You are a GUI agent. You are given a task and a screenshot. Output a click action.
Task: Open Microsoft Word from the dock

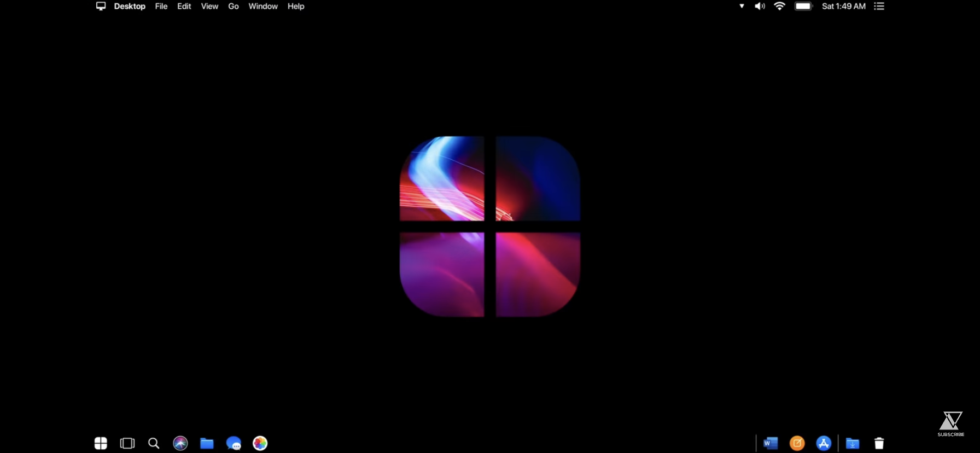pos(771,443)
